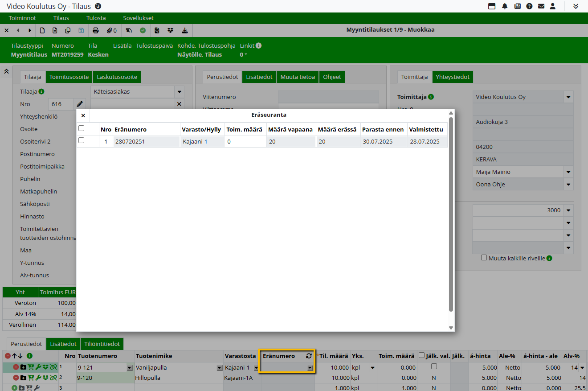Click the help question mark icon
Viewport: 588px width, 391px height.
point(529,6)
